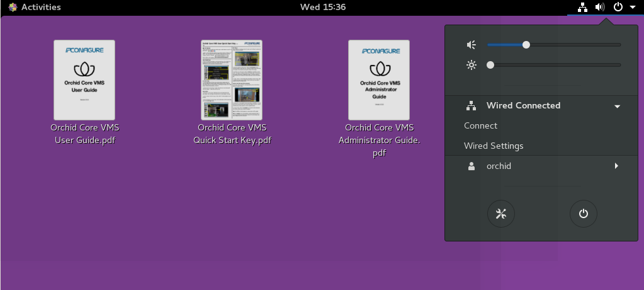Viewport: 644px width, 290px height.
Task: Select Orchid Core VMS Quick Start Key thumbnail
Action: click(232, 80)
